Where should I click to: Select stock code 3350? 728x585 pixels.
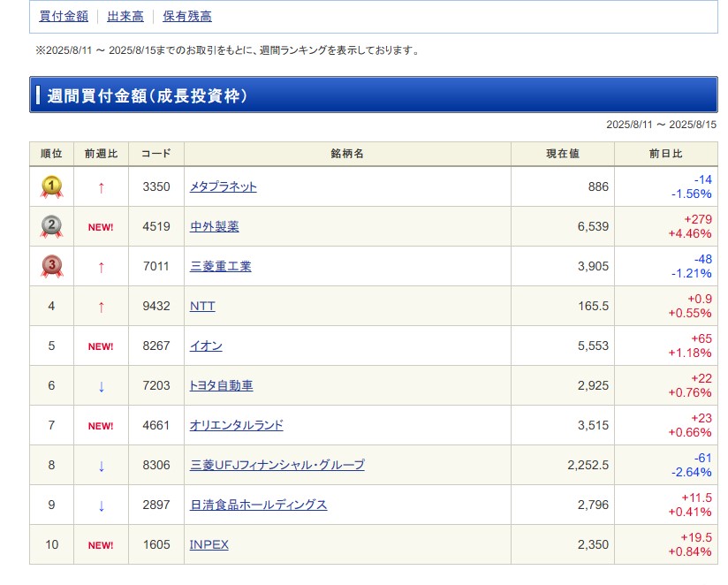coord(156,186)
